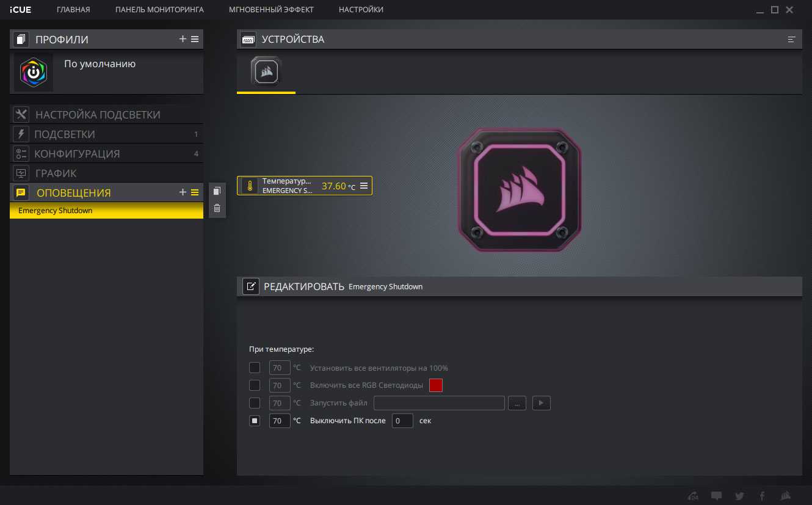Select the Corsair cooler device thumbnail
812x505 pixels.
point(266,72)
